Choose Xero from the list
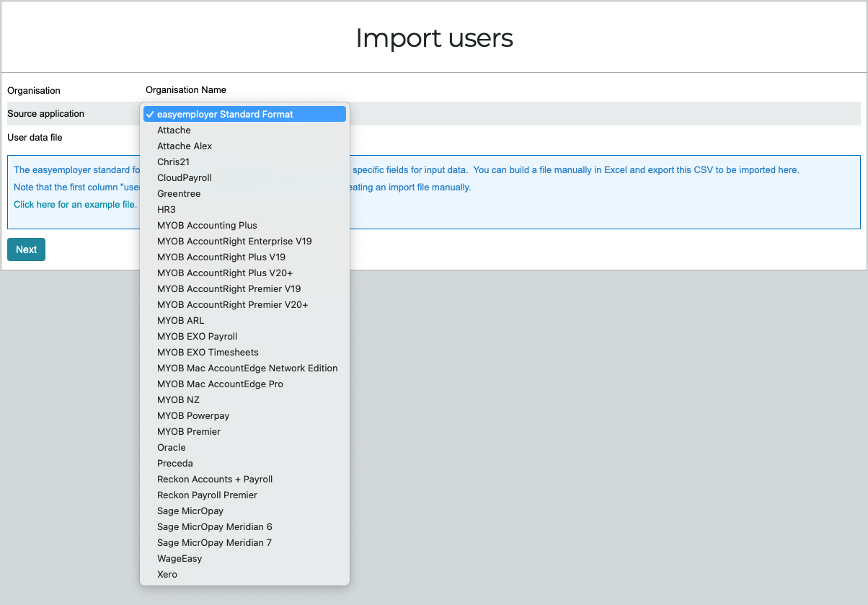868x605 pixels. click(244, 574)
